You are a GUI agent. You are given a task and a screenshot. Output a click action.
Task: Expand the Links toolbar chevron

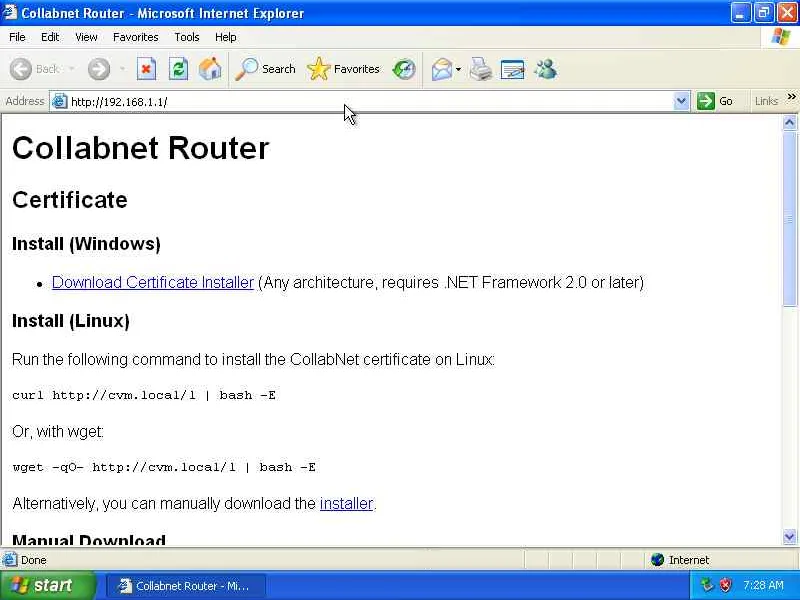(x=791, y=96)
